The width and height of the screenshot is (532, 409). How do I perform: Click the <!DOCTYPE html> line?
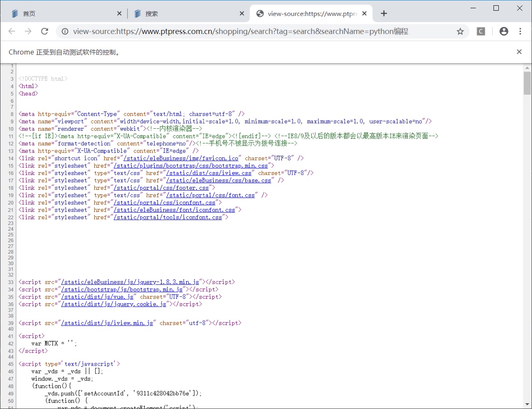pos(43,78)
